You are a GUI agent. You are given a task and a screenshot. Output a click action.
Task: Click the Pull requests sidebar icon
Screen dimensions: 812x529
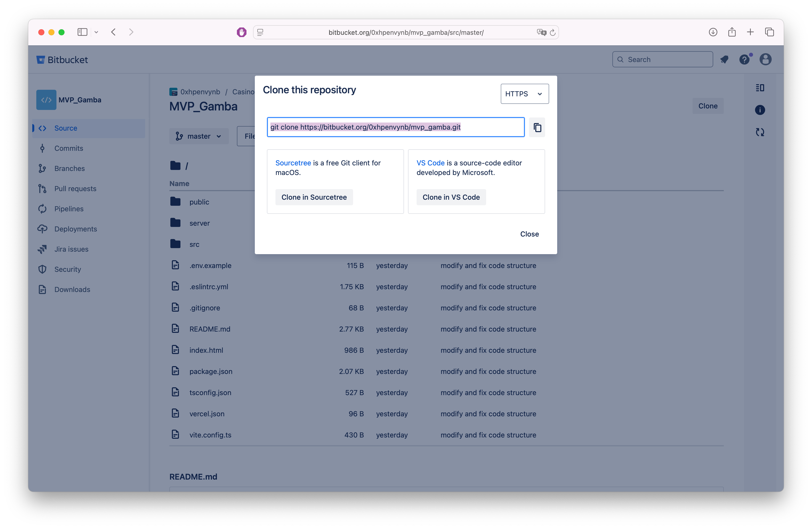[x=42, y=189]
